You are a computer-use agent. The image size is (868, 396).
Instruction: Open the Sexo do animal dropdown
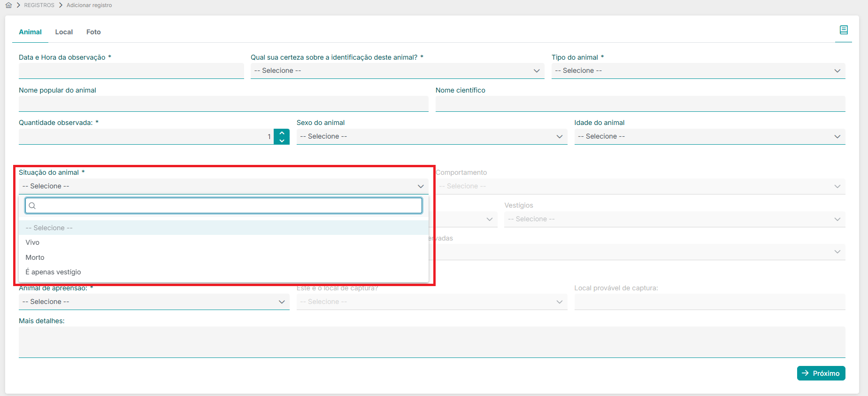coord(431,136)
